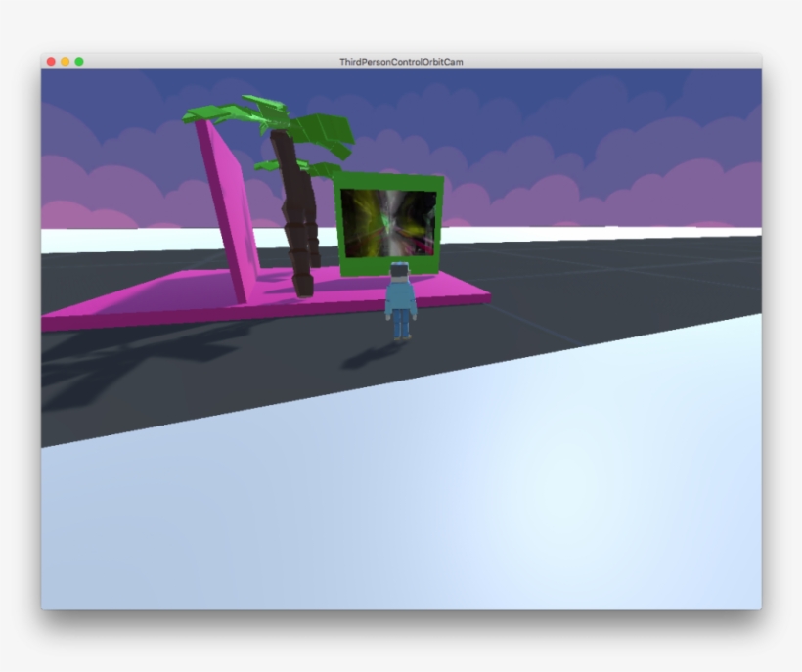802x672 pixels.
Task: Click the palm tree trunk
Action: click(298, 215)
